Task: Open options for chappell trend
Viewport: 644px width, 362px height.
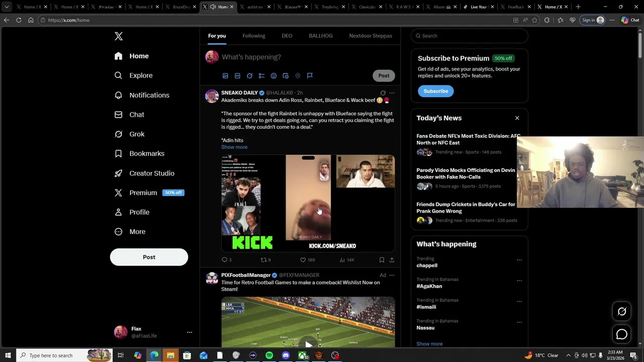Action: point(519,260)
